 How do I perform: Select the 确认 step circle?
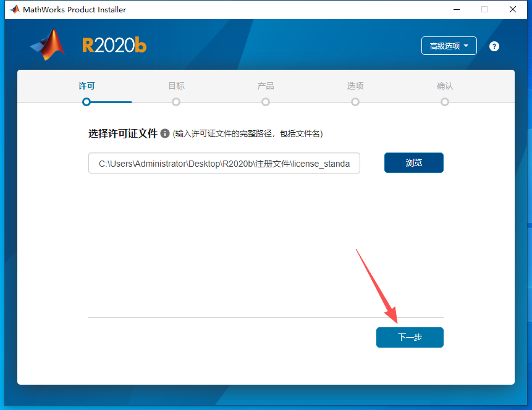point(445,101)
